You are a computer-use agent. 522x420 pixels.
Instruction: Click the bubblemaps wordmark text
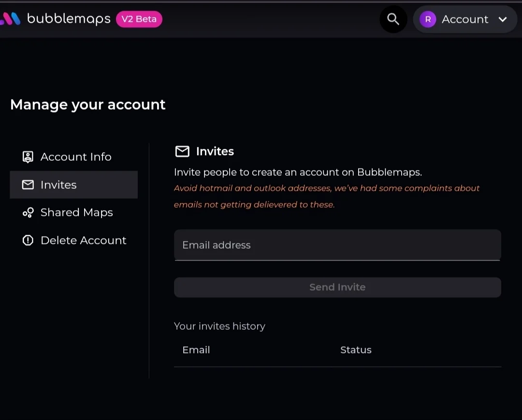coord(69,19)
